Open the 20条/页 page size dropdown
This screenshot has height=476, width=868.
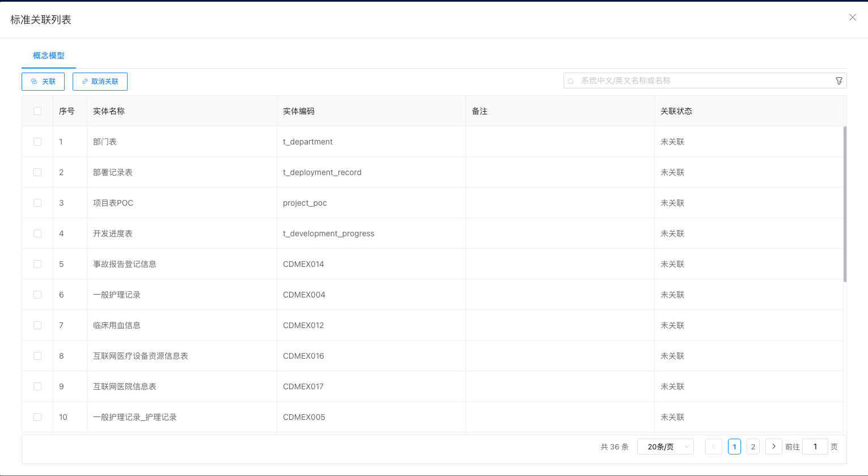click(665, 447)
